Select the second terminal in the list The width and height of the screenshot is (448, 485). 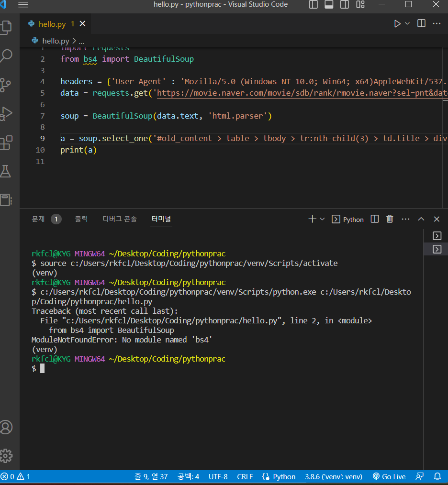click(x=437, y=249)
